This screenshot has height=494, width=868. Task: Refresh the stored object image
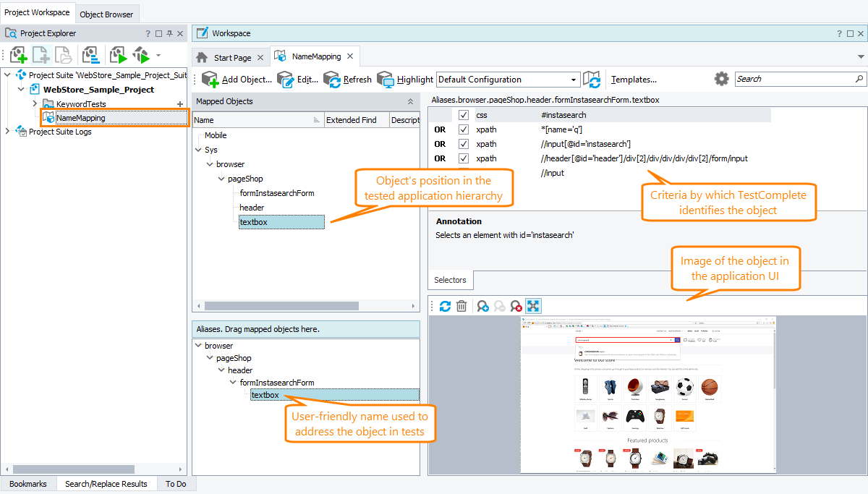(445, 305)
